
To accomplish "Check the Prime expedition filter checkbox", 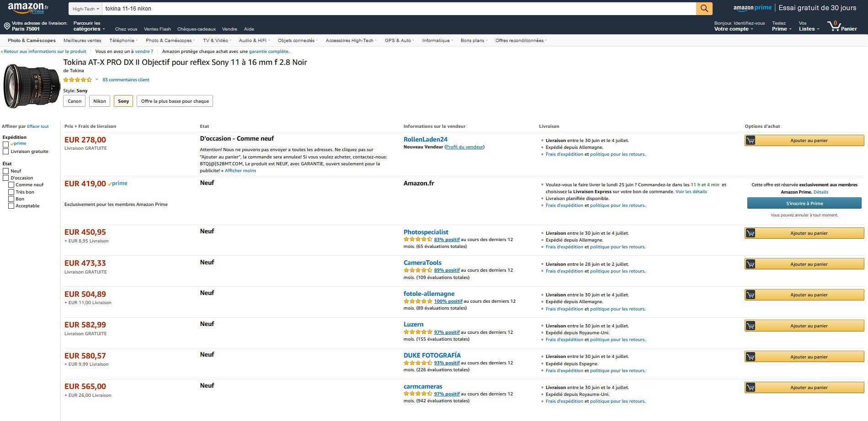I will (x=5, y=144).
